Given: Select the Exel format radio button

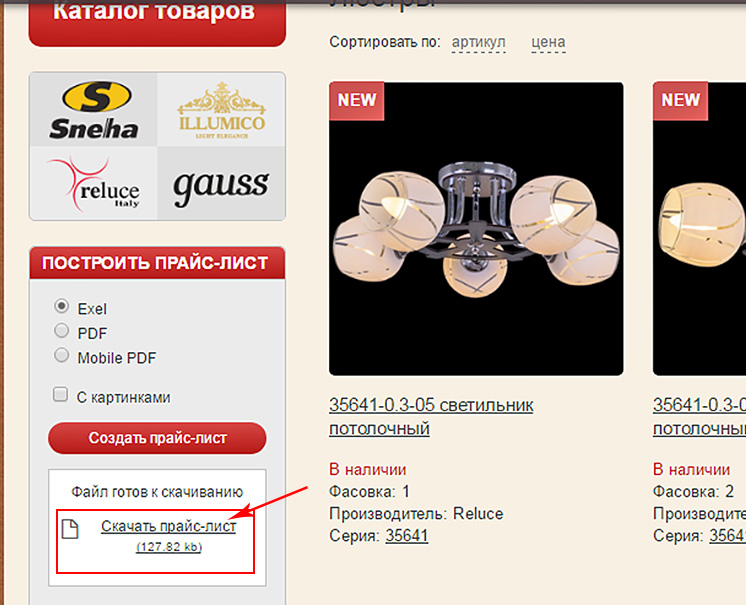Looking at the screenshot, I should pos(61,306).
